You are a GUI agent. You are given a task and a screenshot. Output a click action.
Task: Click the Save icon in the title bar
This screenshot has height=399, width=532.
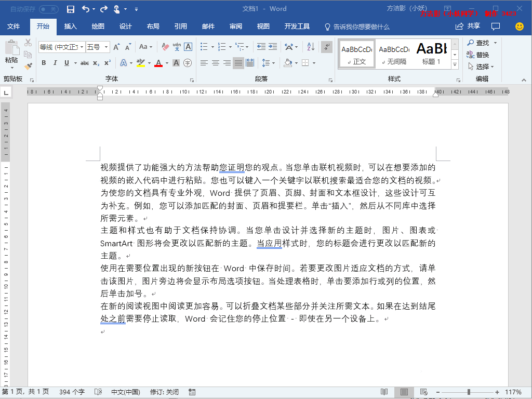(71, 9)
